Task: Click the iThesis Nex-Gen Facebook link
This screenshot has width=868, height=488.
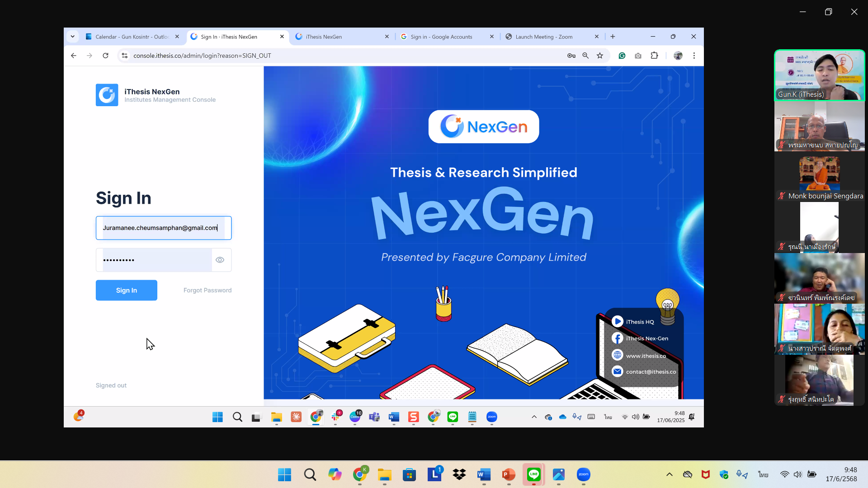Action: click(640, 338)
